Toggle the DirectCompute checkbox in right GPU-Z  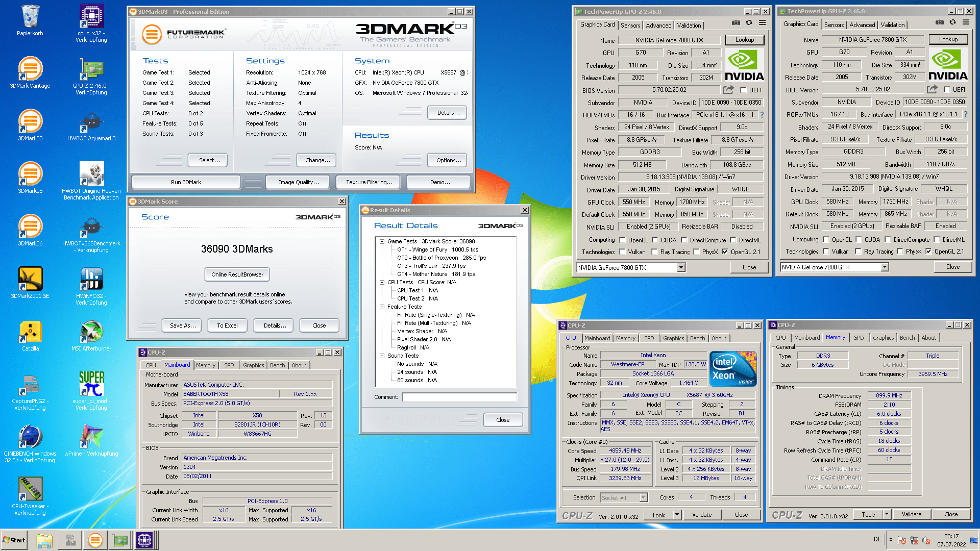click(888, 240)
